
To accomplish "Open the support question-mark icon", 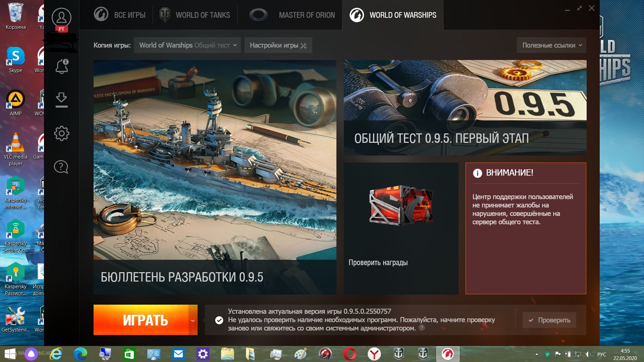I will pos(61,167).
